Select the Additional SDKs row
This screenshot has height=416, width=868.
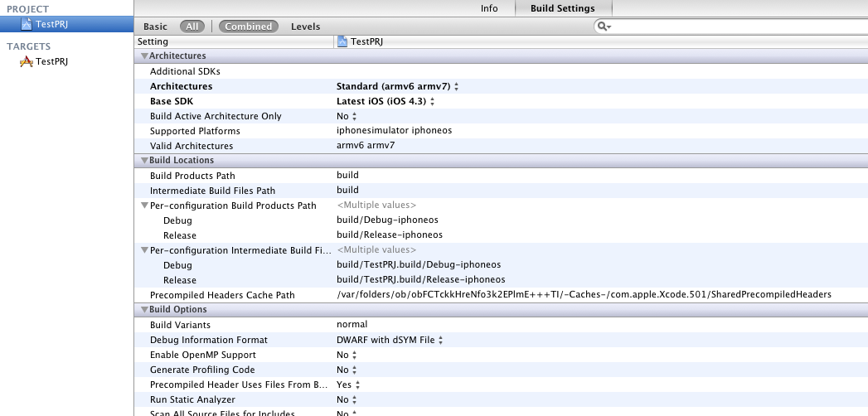(x=501, y=71)
